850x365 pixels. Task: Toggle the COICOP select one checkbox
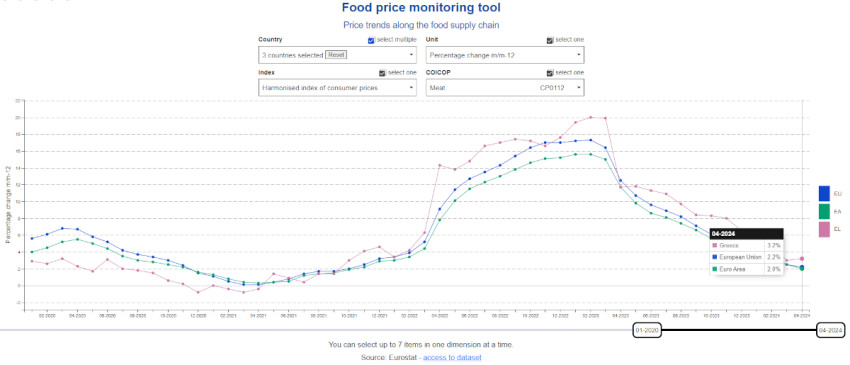[550, 73]
